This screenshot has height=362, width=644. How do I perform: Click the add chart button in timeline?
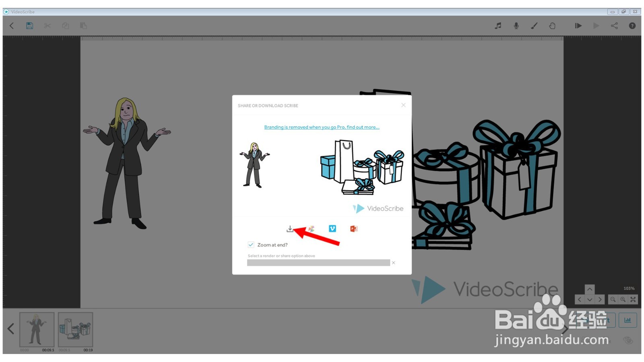(x=627, y=320)
